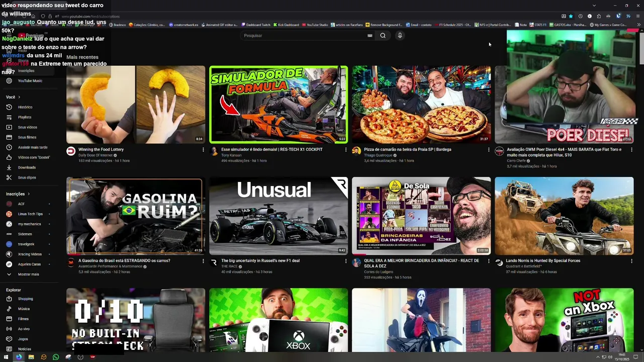Open more options for Lando Norris video
Screen dimensions: 644x362
coord(631,261)
